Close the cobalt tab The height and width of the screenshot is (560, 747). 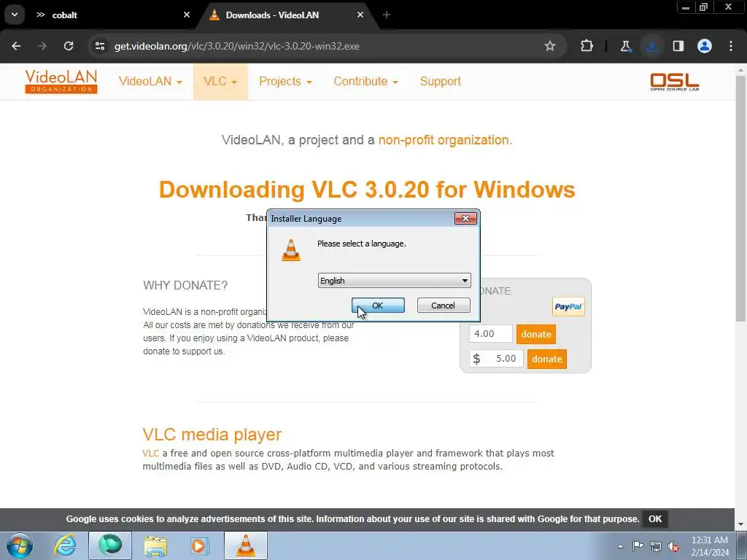click(x=187, y=15)
